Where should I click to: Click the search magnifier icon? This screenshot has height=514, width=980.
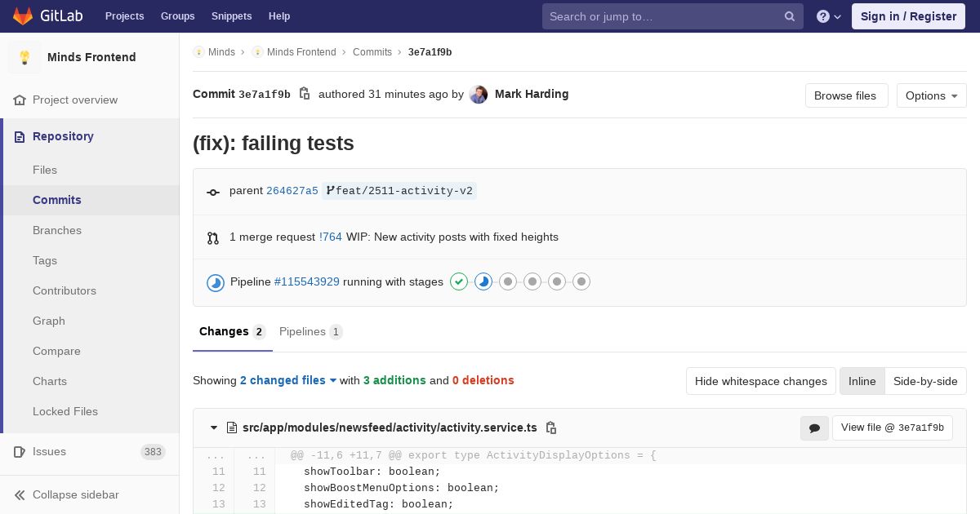(x=790, y=16)
